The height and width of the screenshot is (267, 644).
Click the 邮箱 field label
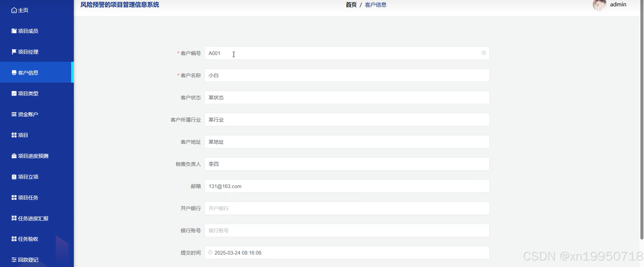coord(196,186)
